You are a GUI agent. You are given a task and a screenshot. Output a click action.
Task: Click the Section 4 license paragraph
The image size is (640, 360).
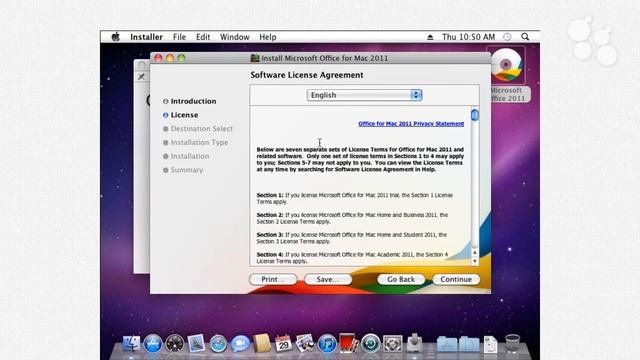[x=352, y=258]
